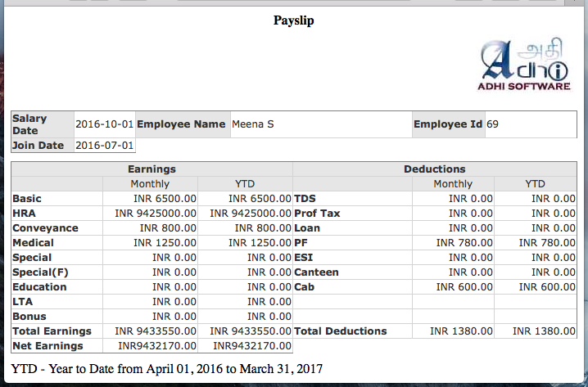Viewport: 588px width, 387px height.
Task: Click the Net Earnings label
Action: (47, 346)
